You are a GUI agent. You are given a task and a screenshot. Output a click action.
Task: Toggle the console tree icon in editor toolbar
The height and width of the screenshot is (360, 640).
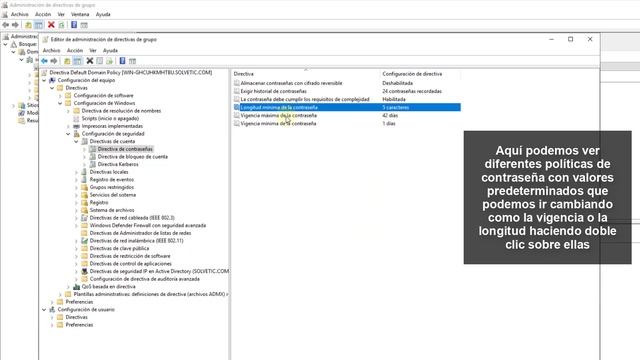pyautogui.click(x=78, y=61)
